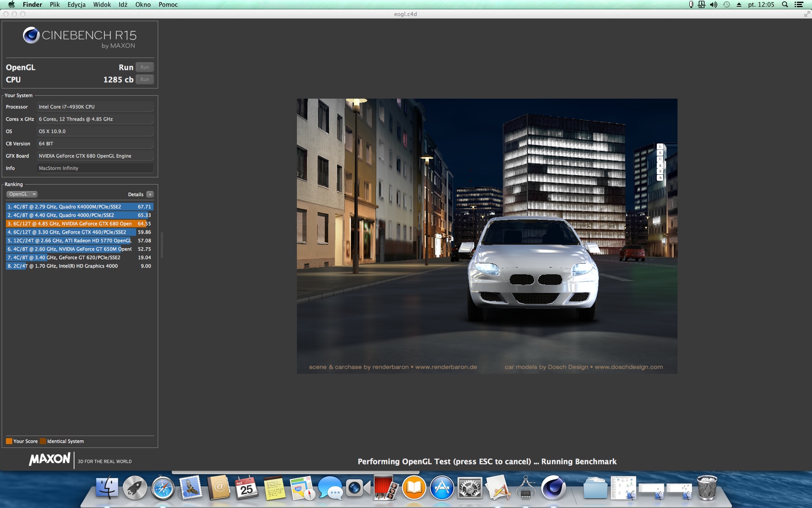
Task: Open Messages chat bubbles icon
Action: [330, 488]
